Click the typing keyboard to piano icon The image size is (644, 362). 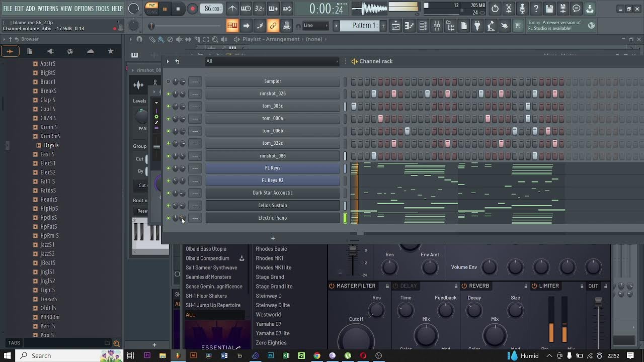point(232,26)
